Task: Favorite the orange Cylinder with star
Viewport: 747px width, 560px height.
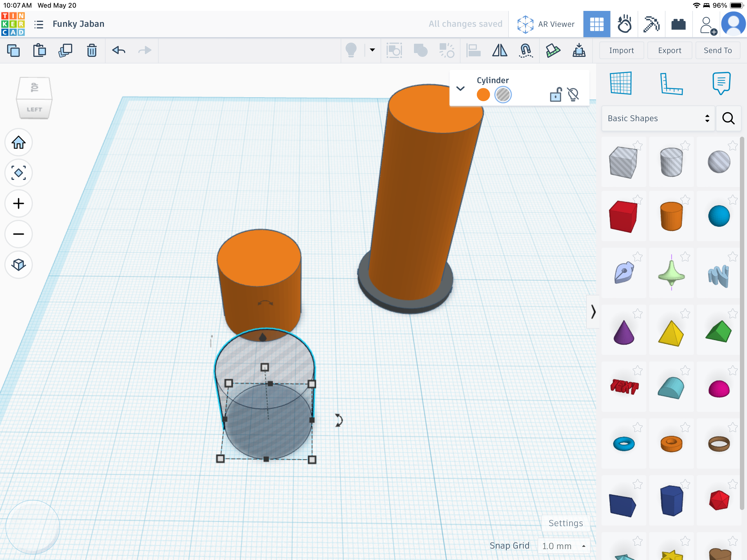Action: [x=685, y=200]
